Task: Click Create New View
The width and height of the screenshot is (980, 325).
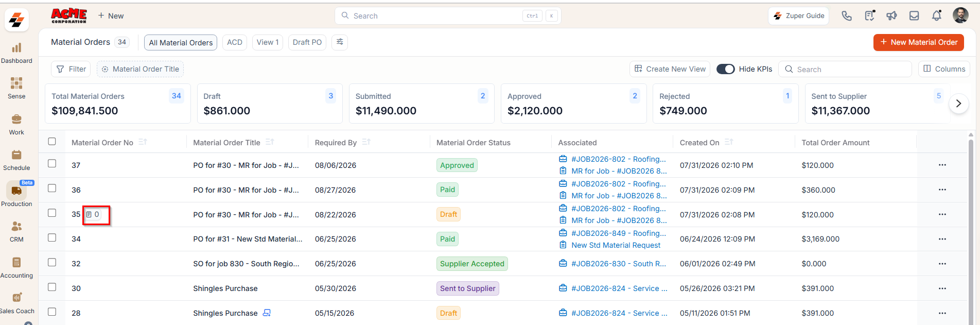Action: point(670,69)
